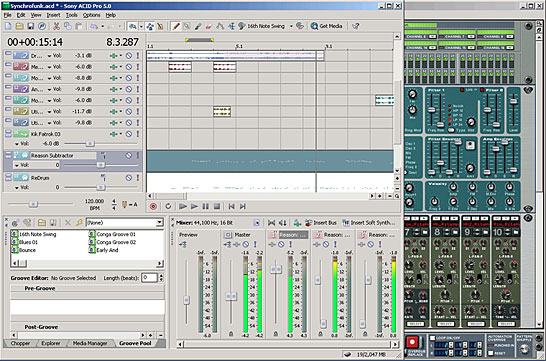
Task: Click the Stop button in transport
Action: click(x=217, y=206)
